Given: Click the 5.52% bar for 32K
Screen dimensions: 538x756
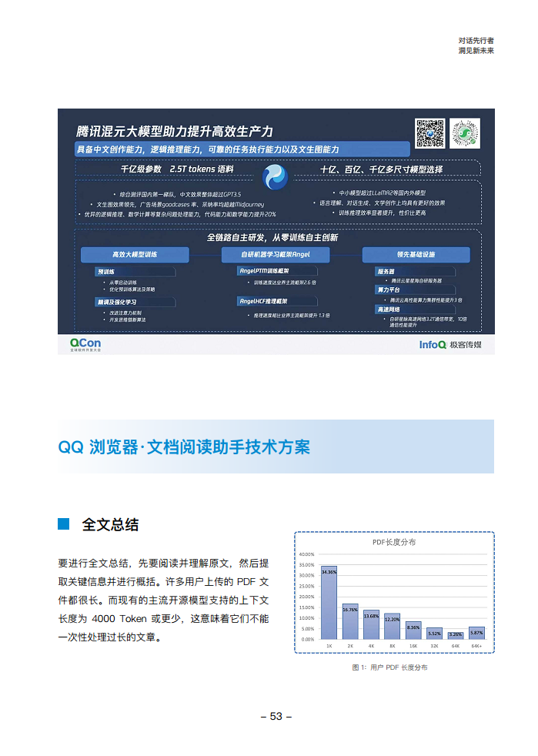Looking at the screenshot, I should (434, 634).
